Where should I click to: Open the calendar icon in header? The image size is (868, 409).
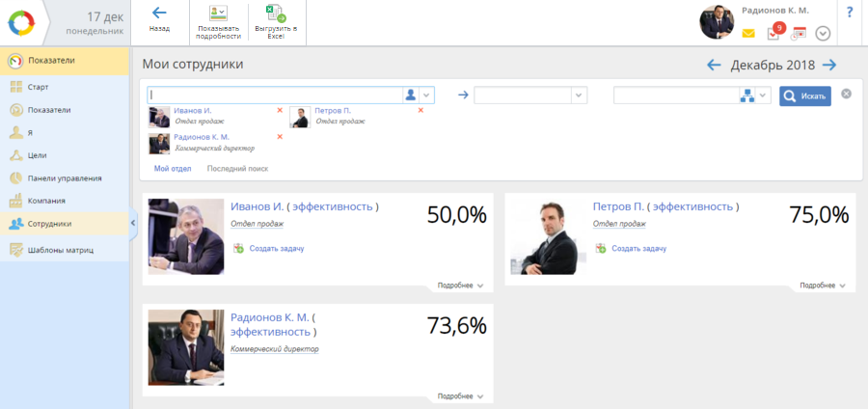click(798, 33)
